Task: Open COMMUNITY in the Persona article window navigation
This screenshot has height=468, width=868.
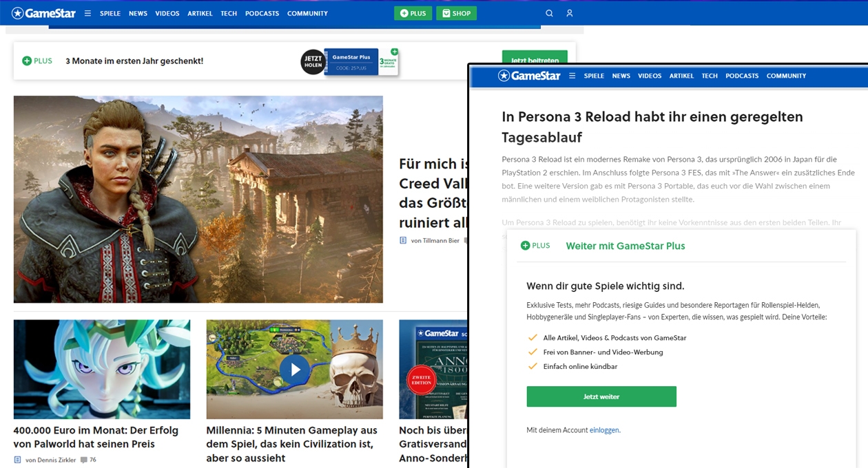Action: click(786, 76)
